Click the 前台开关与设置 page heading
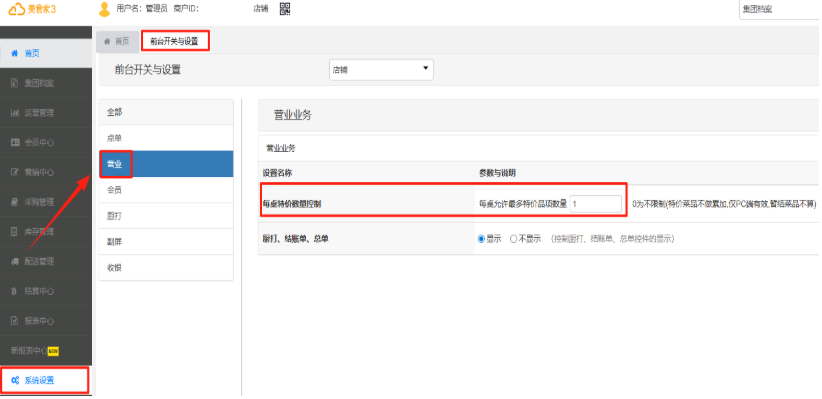 coord(148,70)
